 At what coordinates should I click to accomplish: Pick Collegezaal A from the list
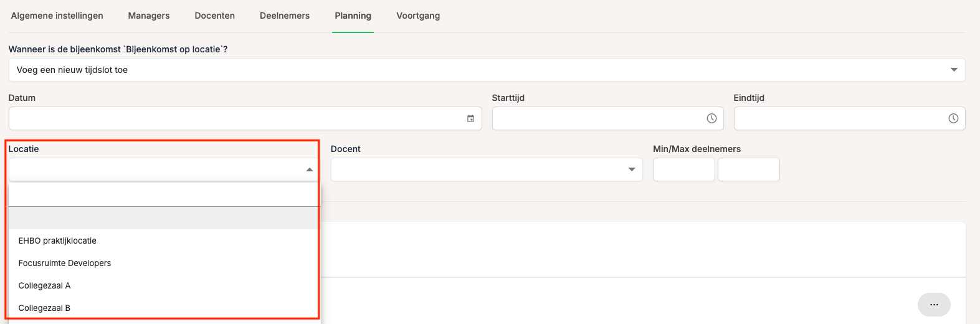click(x=45, y=285)
